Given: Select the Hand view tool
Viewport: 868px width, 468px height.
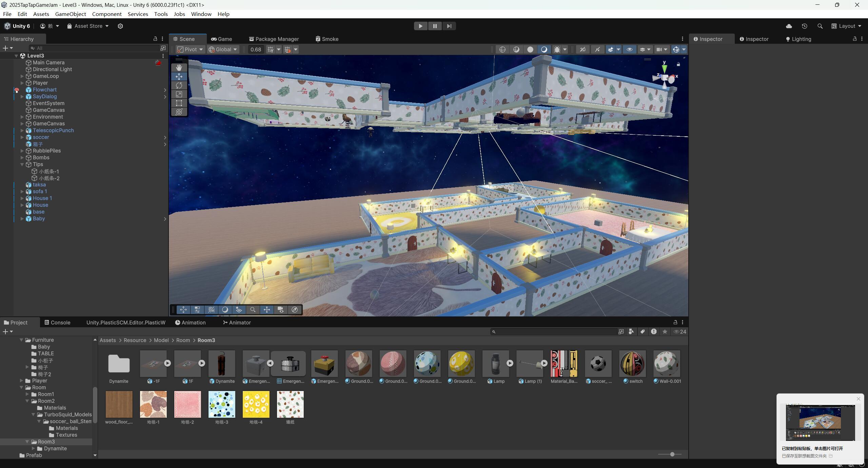Looking at the screenshot, I should (179, 67).
